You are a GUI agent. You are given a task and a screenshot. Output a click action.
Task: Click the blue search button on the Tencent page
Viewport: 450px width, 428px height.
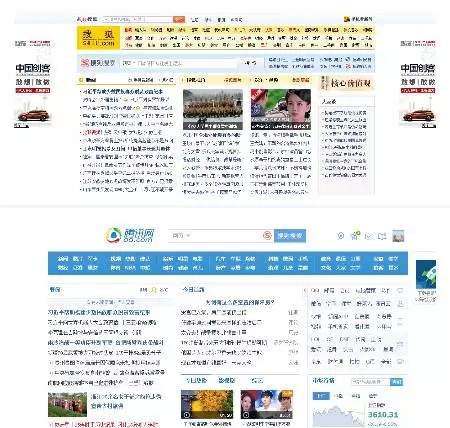[x=290, y=236]
